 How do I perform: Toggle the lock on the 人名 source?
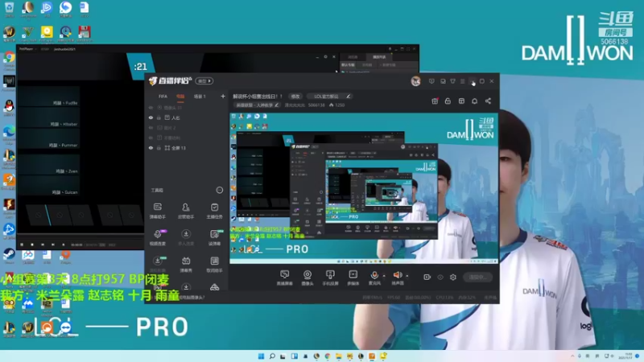tap(159, 117)
